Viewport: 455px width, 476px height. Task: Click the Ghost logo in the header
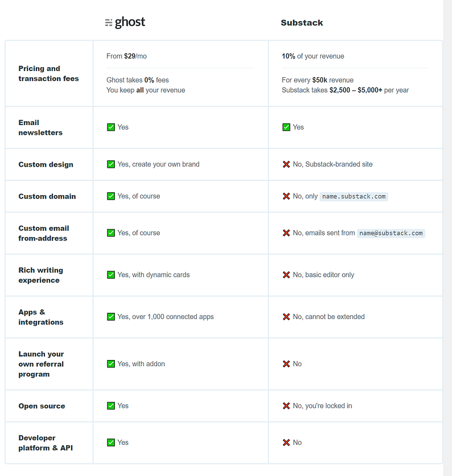(125, 23)
